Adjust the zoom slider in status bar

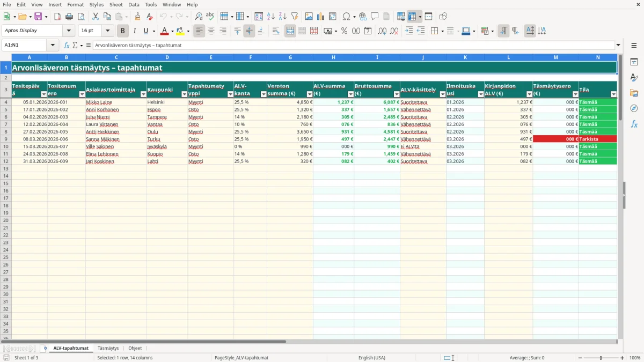(x=601, y=358)
